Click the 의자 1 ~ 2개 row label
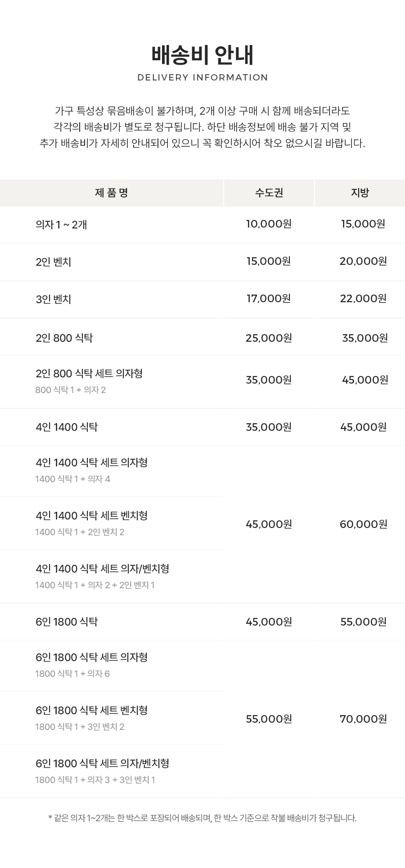This screenshot has width=405, height=868. (x=61, y=224)
